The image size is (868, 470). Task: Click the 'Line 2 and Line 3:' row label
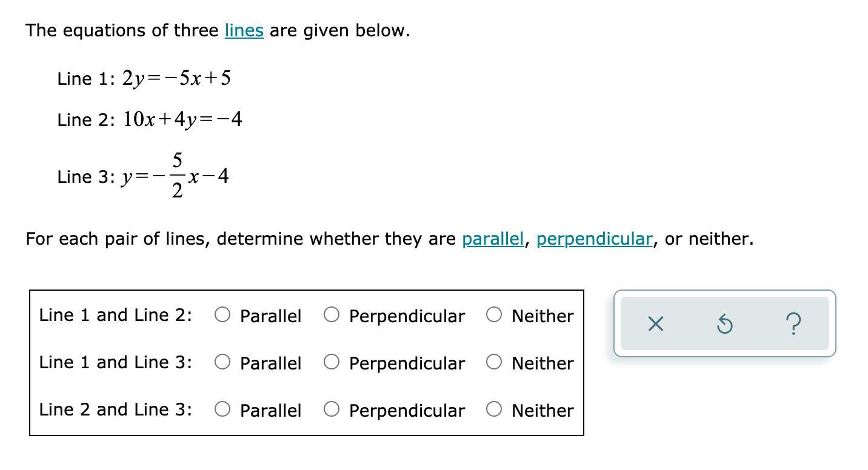pos(115,409)
